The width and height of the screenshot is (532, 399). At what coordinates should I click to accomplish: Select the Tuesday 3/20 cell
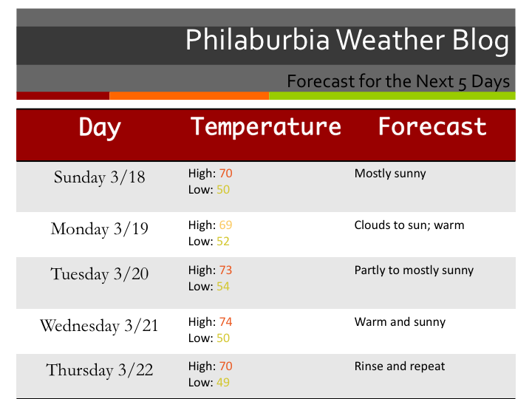coord(100,274)
